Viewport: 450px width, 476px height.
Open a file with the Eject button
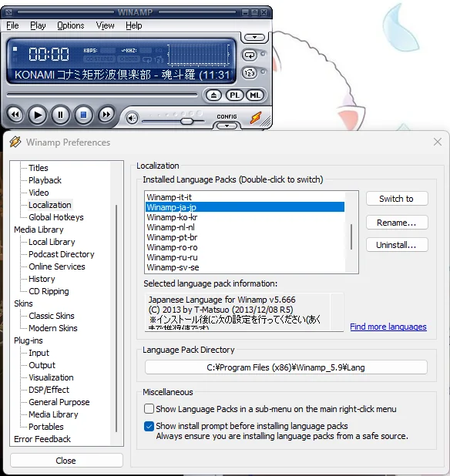point(213,96)
